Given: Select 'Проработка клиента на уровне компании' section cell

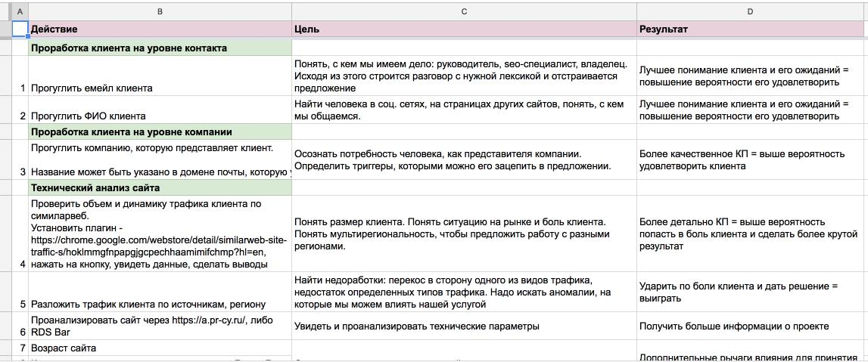Looking at the screenshot, I should 160,131.
